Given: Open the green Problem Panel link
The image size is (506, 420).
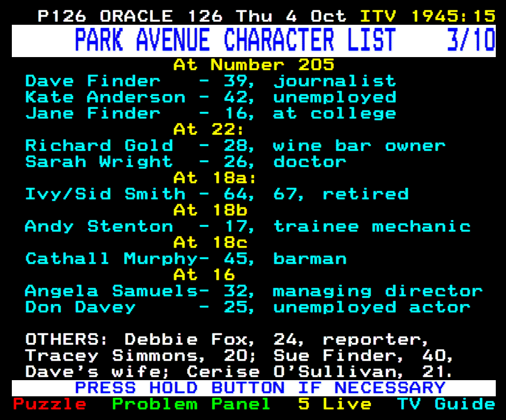Looking at the screenshot, I should (x=191, y=404).
